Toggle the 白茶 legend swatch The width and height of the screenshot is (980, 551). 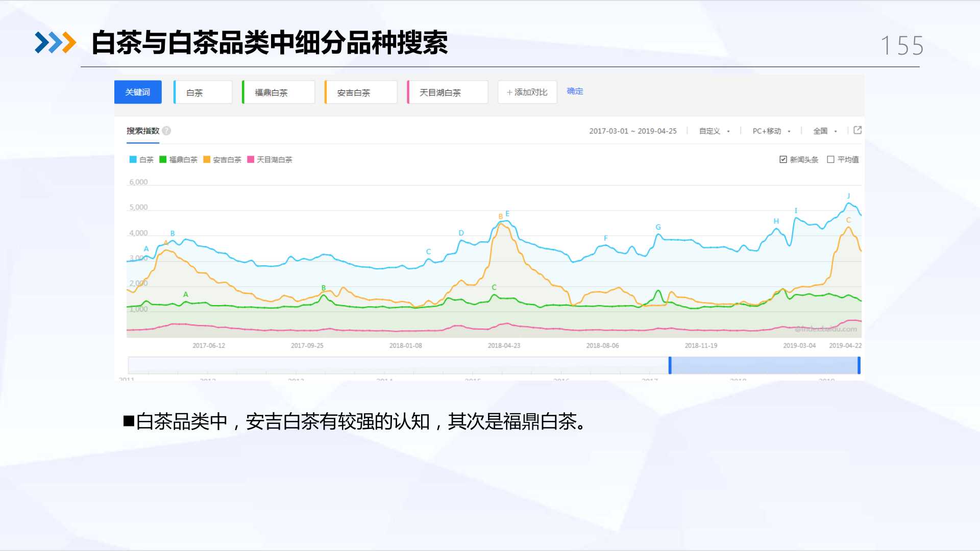[133, 160]
